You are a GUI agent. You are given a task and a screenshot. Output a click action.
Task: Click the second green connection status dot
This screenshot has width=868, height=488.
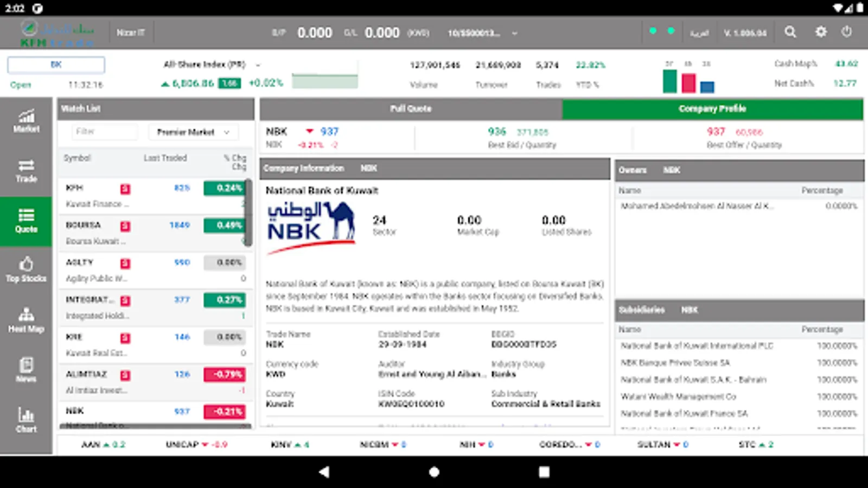click(671, 31)
